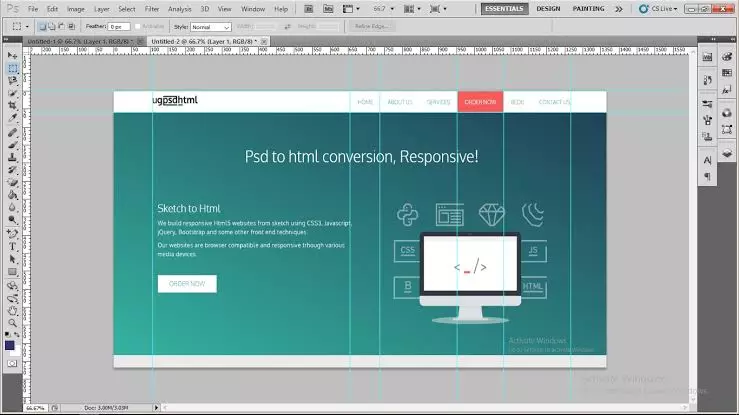Viewport: 739px width, 415px height.
Task: Select the Eraser tool
Action: tap(12, 182)
